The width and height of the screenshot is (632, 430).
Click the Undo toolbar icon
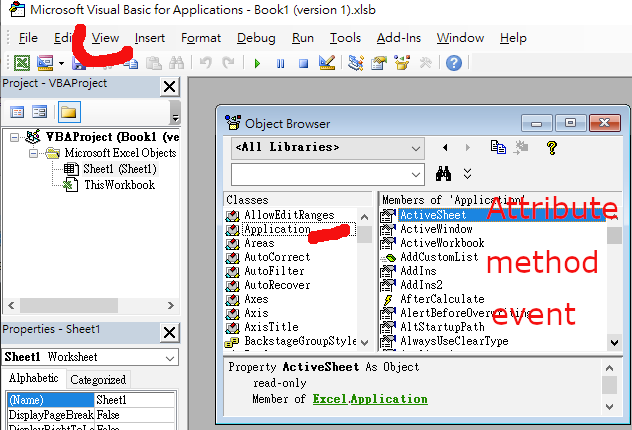(206, 63)
